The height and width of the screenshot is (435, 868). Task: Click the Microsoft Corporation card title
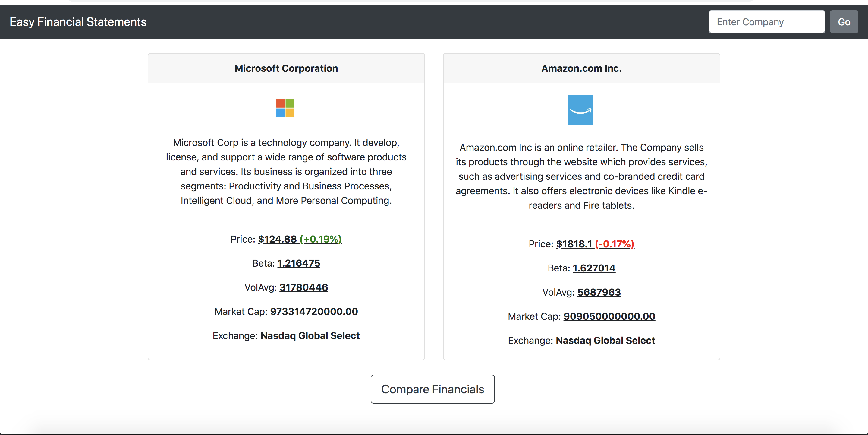point(286,68)
